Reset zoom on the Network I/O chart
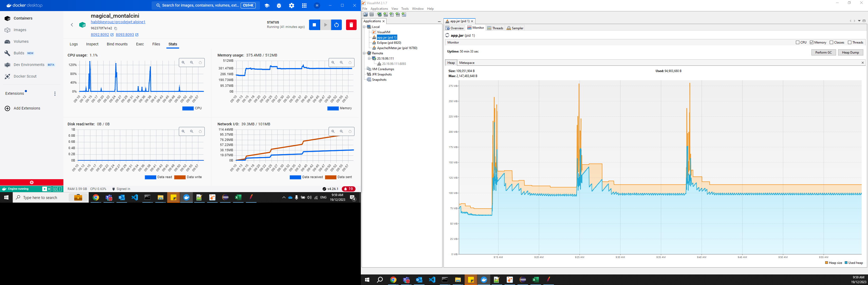The image size is (868, 285). click(350, 132)
